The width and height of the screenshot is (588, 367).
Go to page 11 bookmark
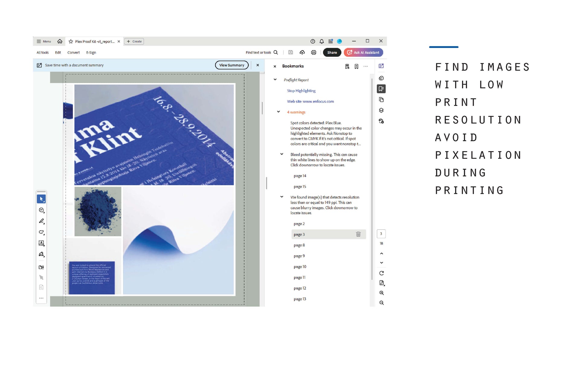point(299,278)
